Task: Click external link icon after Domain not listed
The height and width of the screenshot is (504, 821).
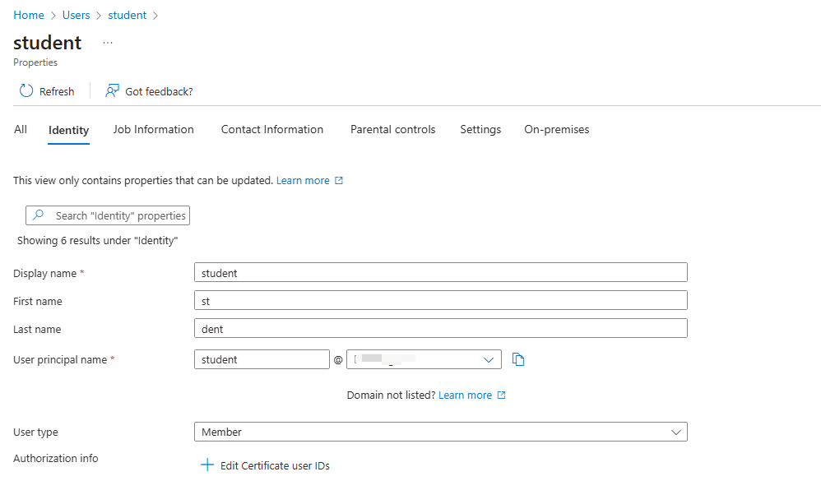Action: pos(502,395)
